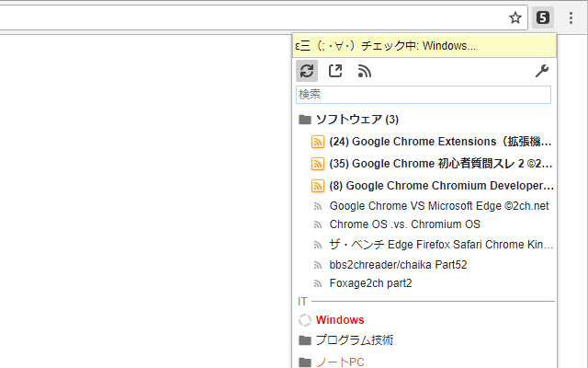Click folder icon beside ノートPC
The image size is (588, 368).
point(305,362)
